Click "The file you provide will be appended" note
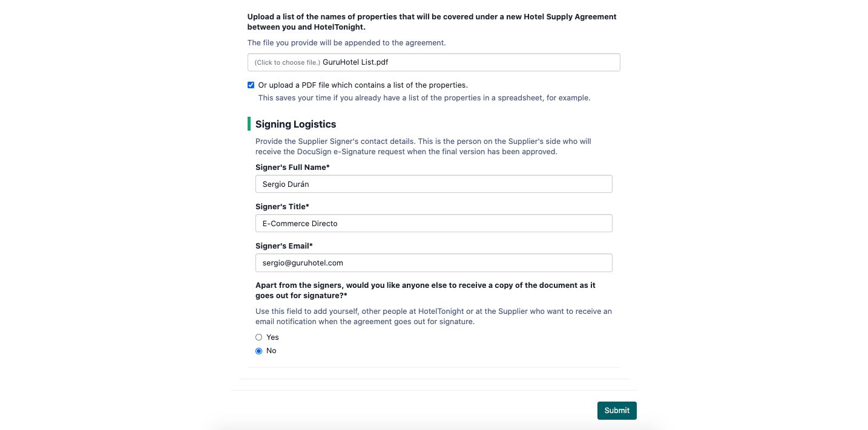 coord(346,43)
